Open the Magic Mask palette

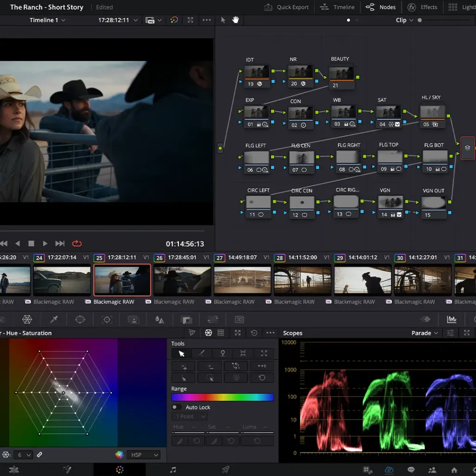click(x=133, y=319)
